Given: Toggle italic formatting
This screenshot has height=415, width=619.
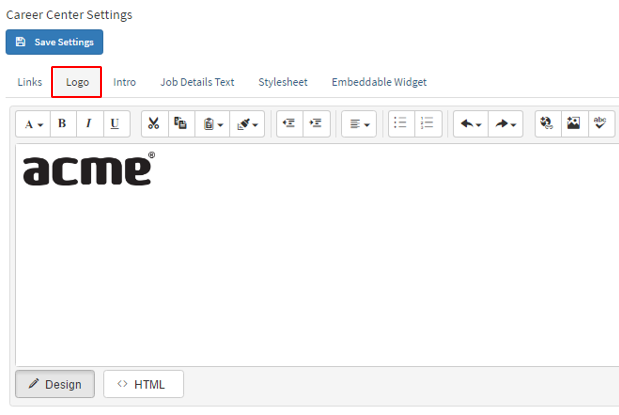Looking at the screenshot, I should tap(88, 124).
